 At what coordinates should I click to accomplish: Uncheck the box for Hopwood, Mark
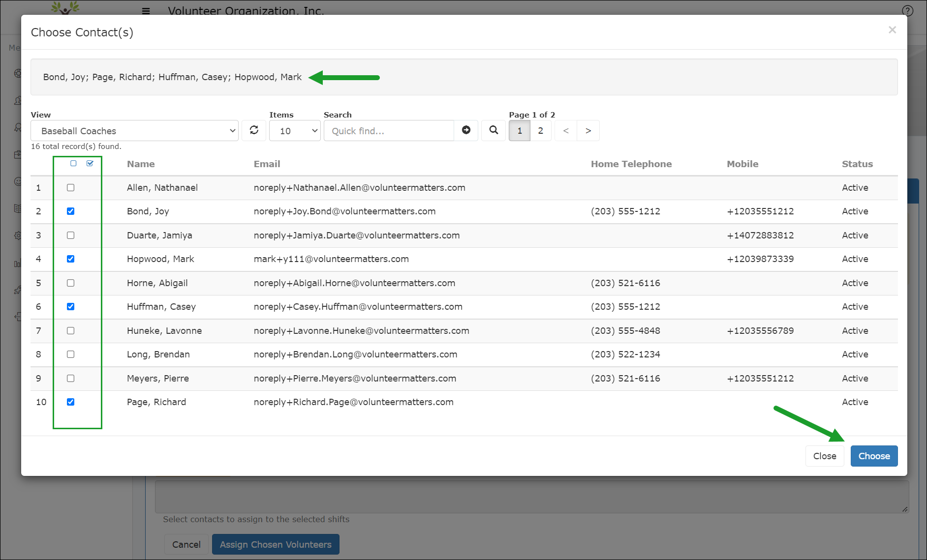71,259
